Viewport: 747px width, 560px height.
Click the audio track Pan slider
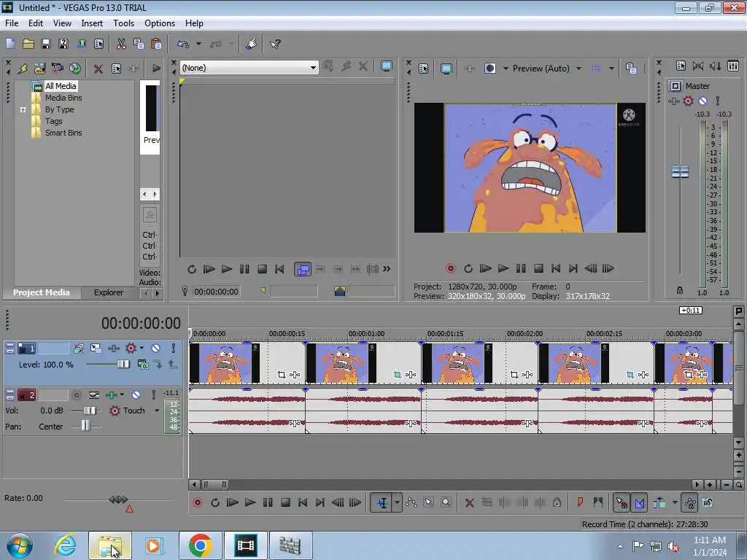point(85,425)
